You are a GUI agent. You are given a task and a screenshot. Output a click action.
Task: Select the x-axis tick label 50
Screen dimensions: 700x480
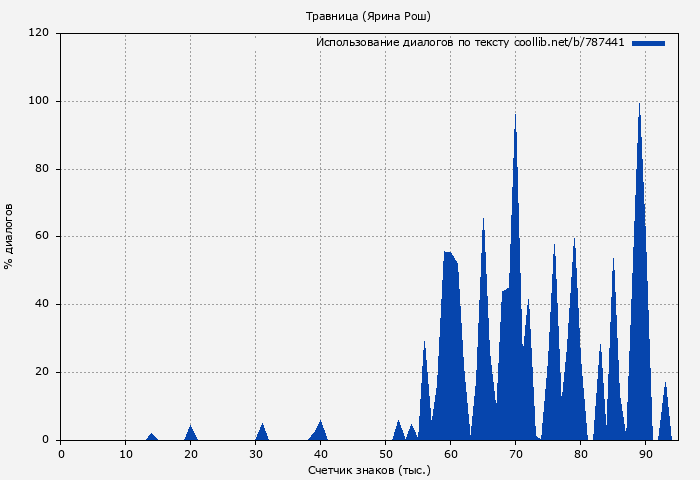click(x=385, y=454)
